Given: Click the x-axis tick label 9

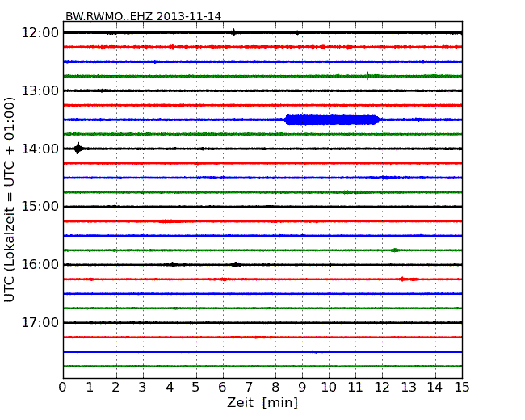Looking at the screenshot, I should [302, 388].
